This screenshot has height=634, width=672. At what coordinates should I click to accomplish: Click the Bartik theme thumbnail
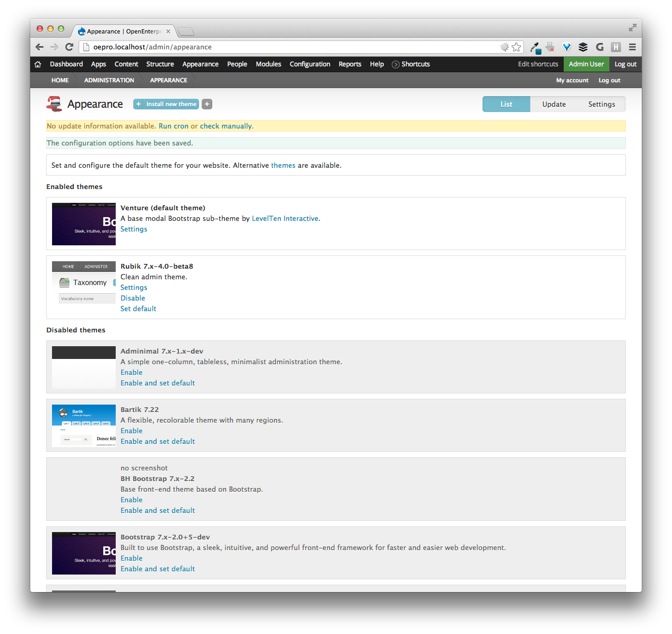coord(84,426)
